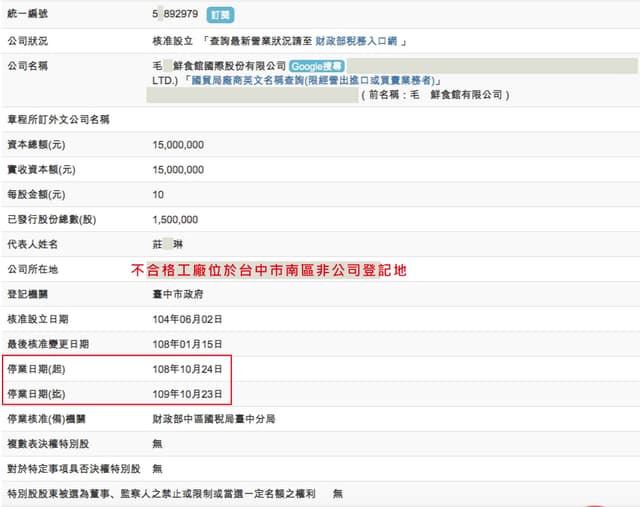Image resolution: width=640 pixels, height=507 pixels.
Task: Select the 統一編號 label
Action: coord(28,13)
